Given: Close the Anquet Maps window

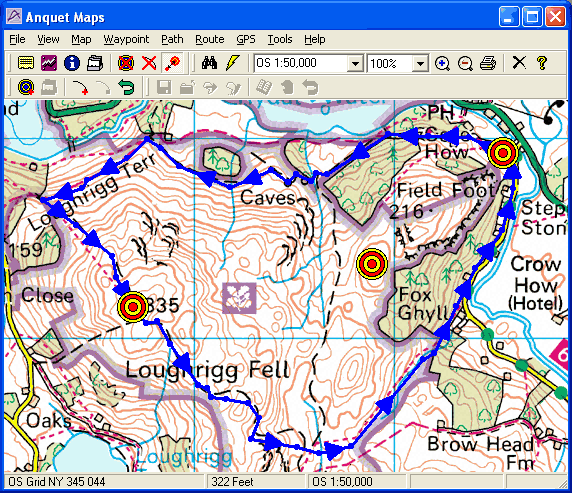Looking at the screenshot, I should point(555,17).
